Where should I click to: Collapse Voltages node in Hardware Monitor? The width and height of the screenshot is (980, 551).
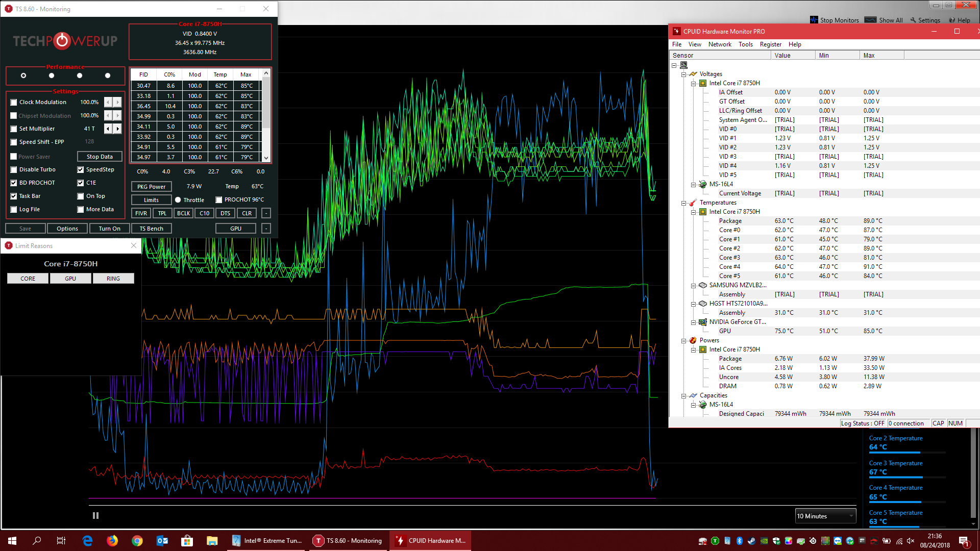click(683, 74)
